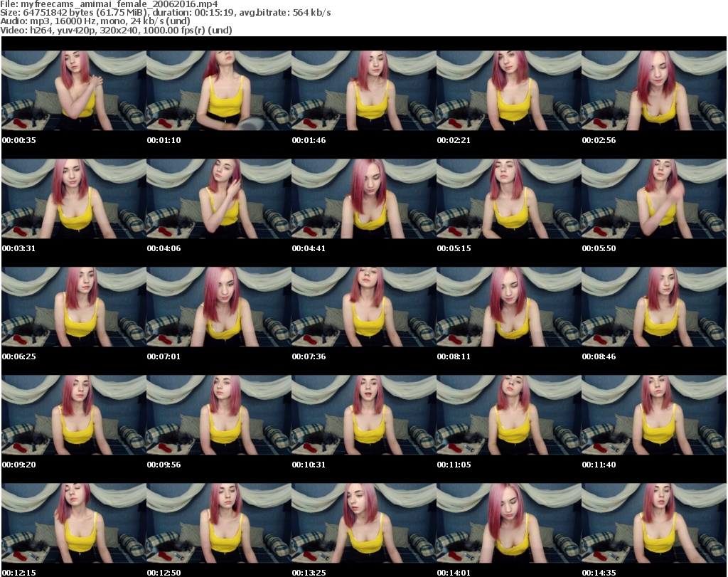The image size is (728, 577).
Task: Select the Size and duration info line
Action: click(x=165, y=13)
